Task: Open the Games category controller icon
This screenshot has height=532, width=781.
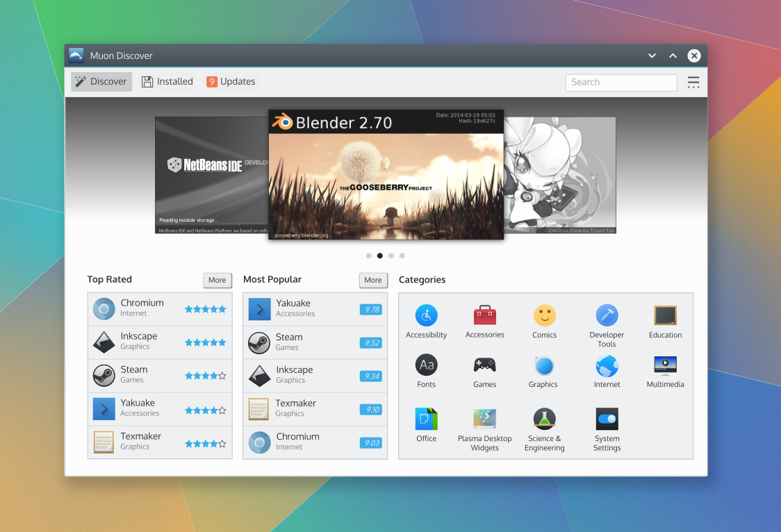Action: tap(484, 365)
